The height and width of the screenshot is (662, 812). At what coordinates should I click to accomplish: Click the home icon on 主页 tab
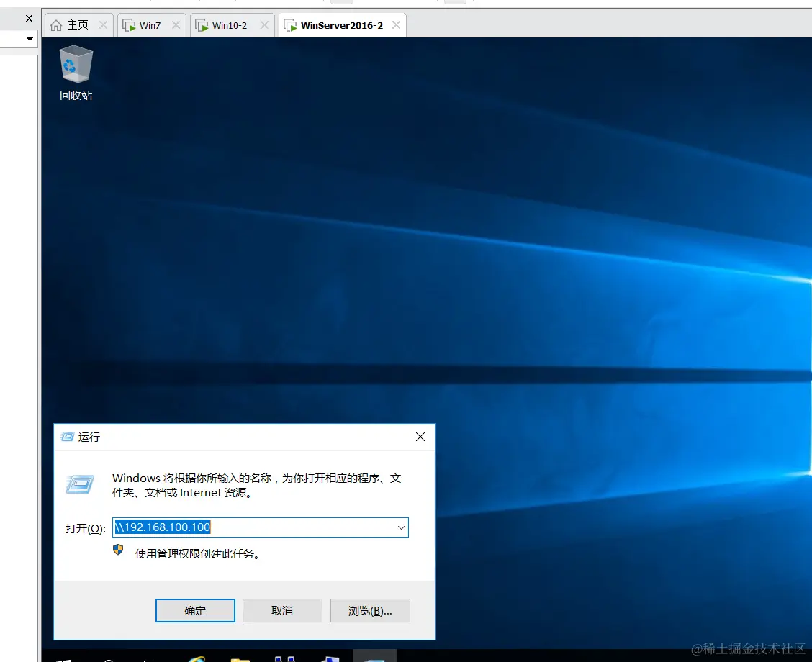[56, 25]
